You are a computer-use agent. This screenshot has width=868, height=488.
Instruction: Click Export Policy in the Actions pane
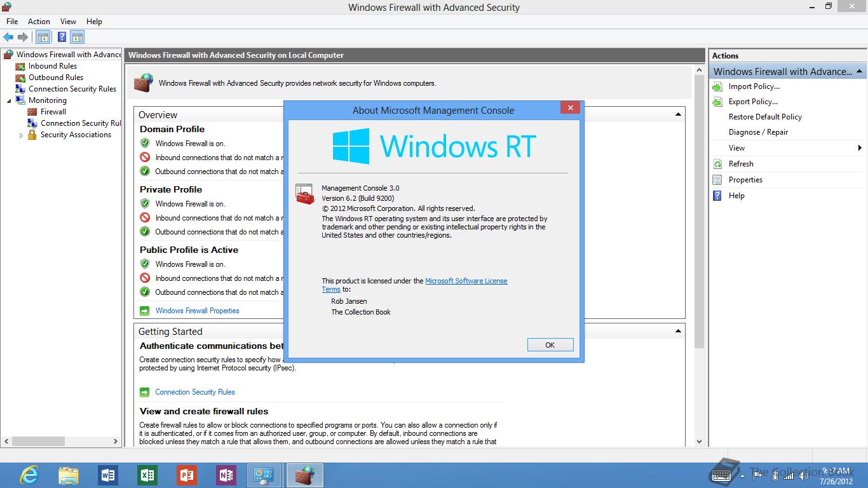click(753, 102)
